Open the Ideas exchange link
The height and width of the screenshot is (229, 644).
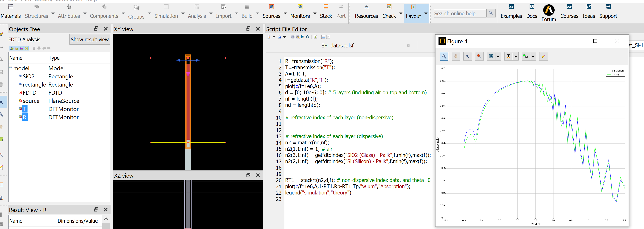589,12
